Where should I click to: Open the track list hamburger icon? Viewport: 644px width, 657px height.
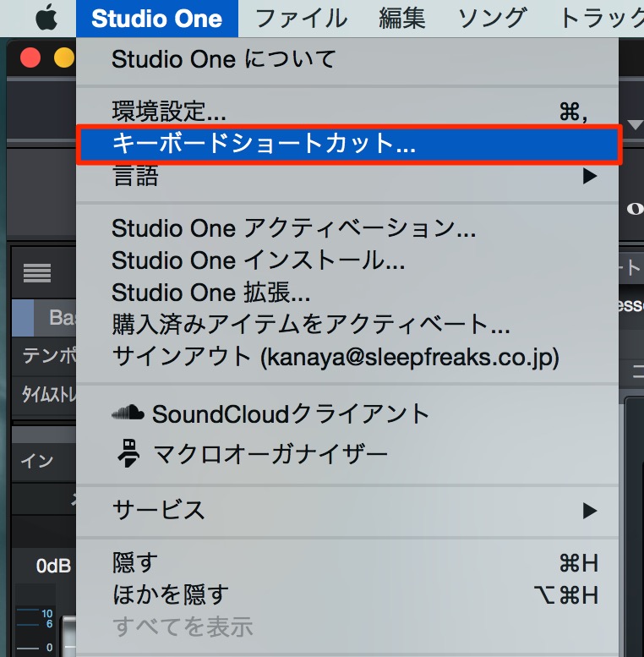[37, 273]
